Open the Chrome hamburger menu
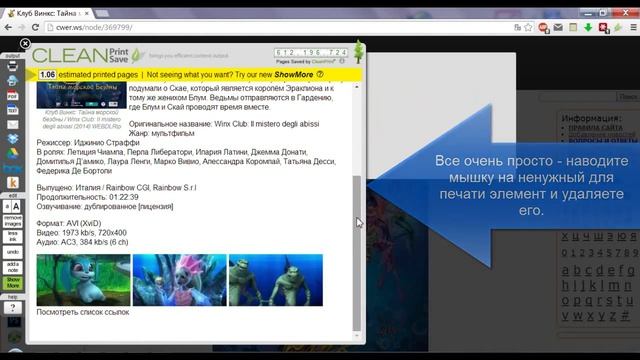The image size is (640, 360). (633, 27)
